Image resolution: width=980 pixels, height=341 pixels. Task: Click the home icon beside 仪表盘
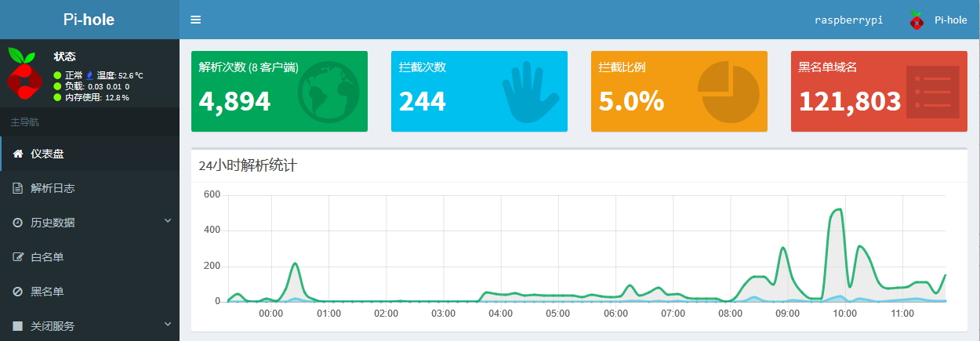[18, 154]
